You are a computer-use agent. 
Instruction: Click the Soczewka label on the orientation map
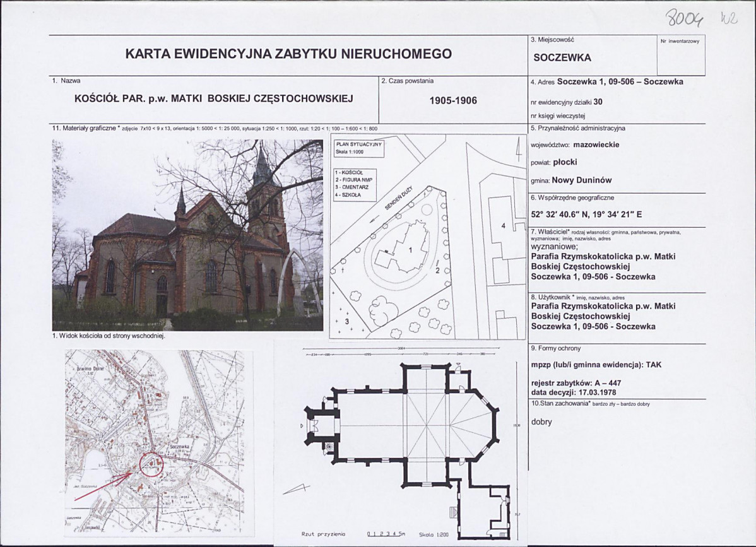tap(180, 447)
